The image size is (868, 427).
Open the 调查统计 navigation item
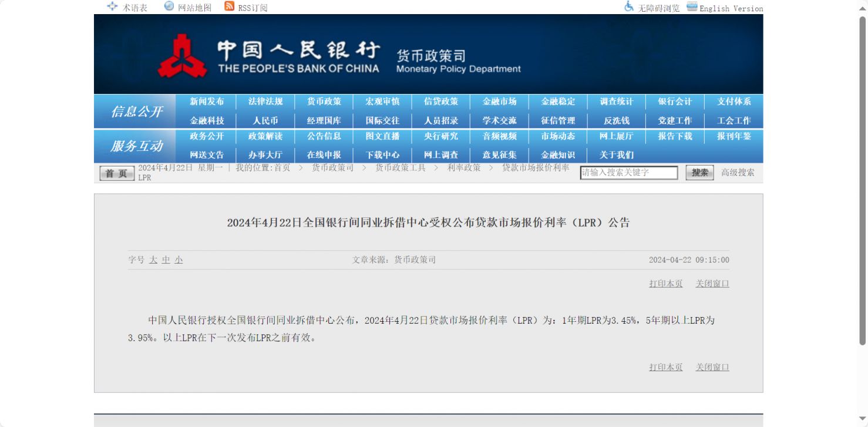coord(617,102)
